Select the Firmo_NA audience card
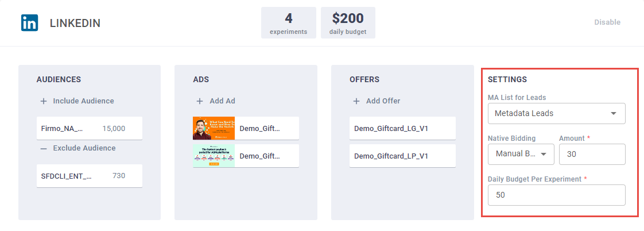Image resolution: width=644 pixels, height=231 pixels. click(89, 128)
